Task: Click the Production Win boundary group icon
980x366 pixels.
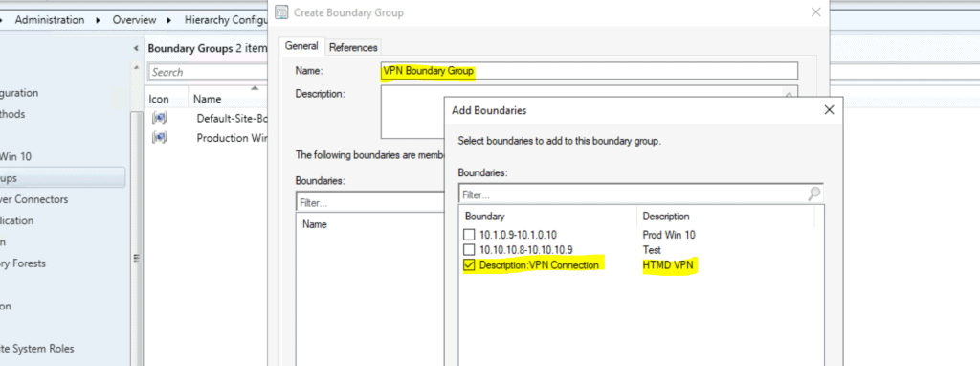Action: (159, 138)
